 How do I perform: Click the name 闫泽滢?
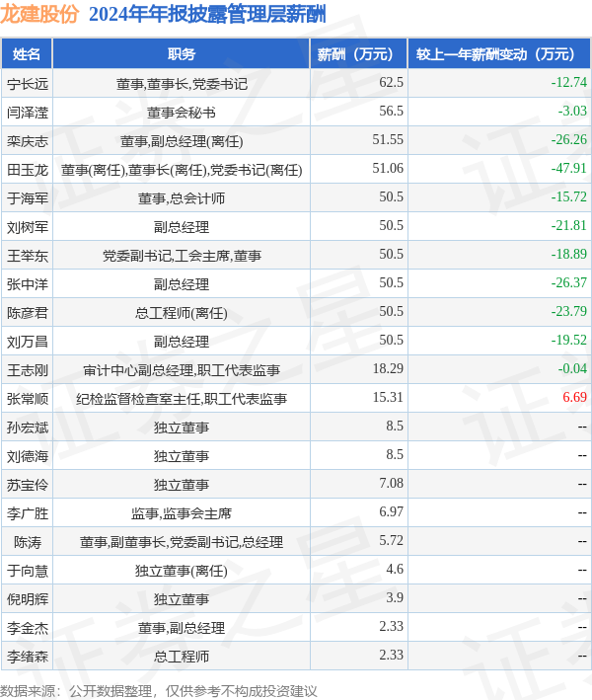pos(28,112)
